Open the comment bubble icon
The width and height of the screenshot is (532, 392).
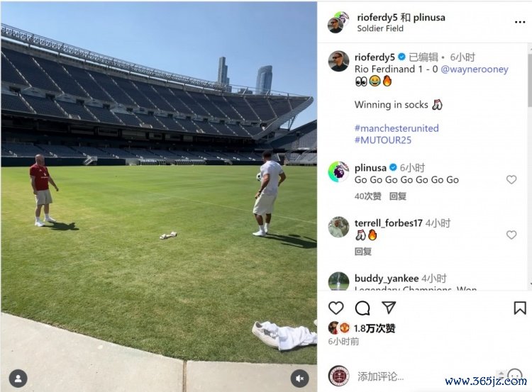click(362, 308)
